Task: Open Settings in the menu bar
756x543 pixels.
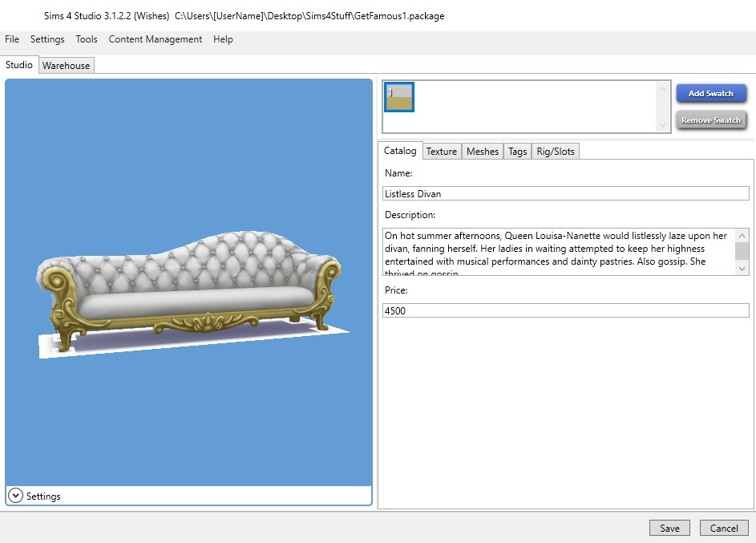Action: click(x=47, y=39)
